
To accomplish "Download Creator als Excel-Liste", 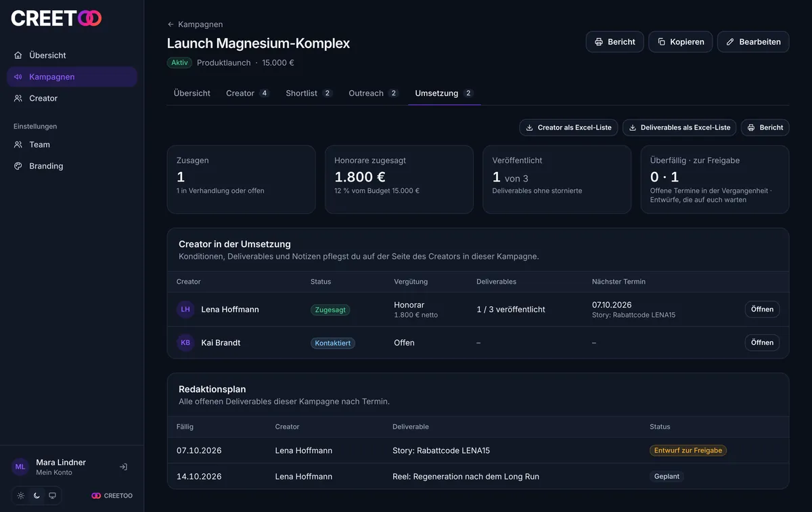I will coord(568,127).
